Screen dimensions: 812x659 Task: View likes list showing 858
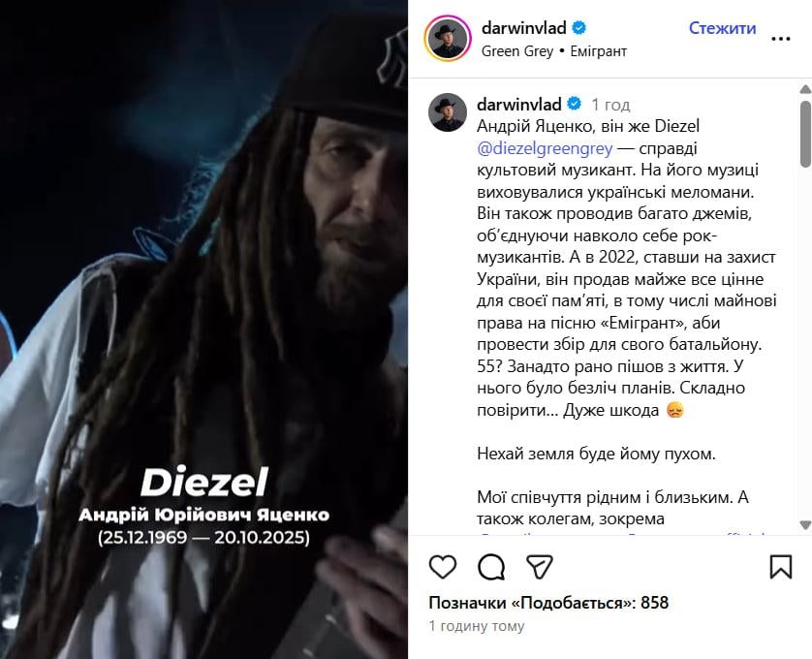tap(548, 603)
